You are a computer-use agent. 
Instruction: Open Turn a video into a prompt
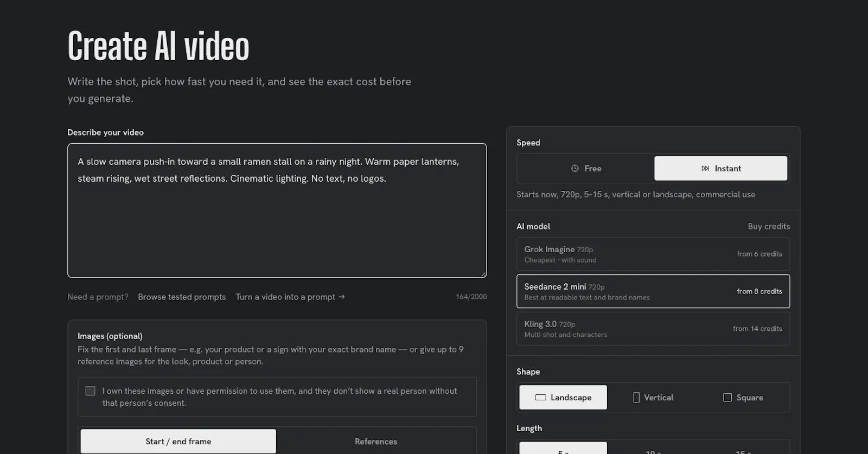(x=290, y=297)
